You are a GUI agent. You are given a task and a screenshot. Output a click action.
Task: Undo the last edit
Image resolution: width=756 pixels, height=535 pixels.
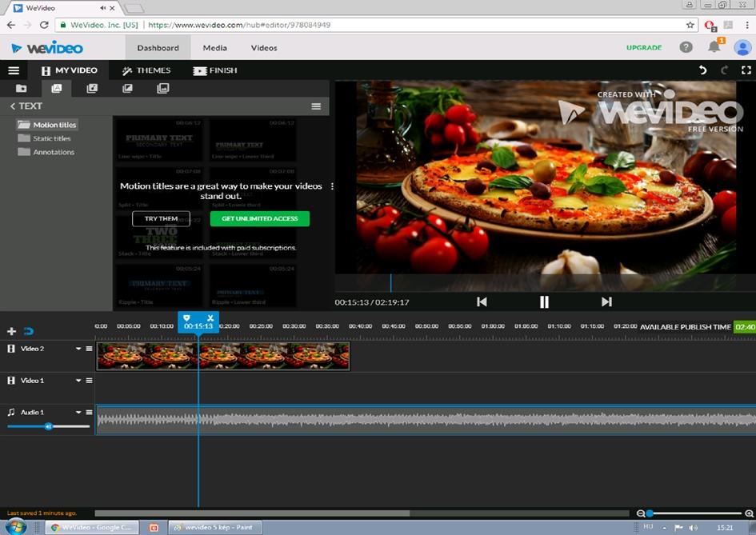[x=703, y=70]
